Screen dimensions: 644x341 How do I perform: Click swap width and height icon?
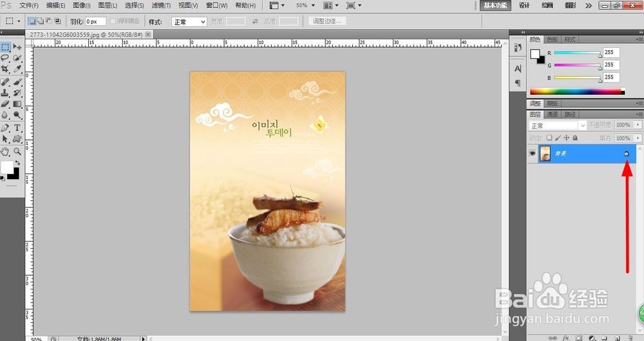click(255, 21)
